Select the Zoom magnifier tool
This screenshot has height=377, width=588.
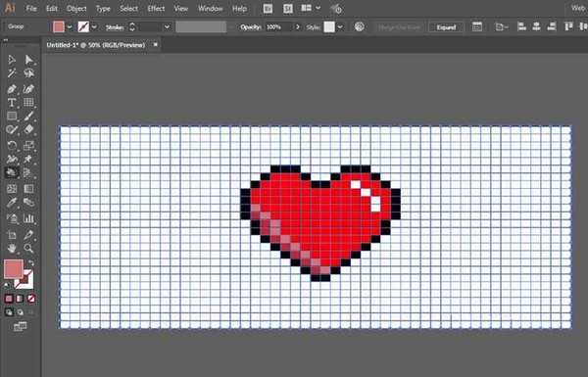point(28,248)
